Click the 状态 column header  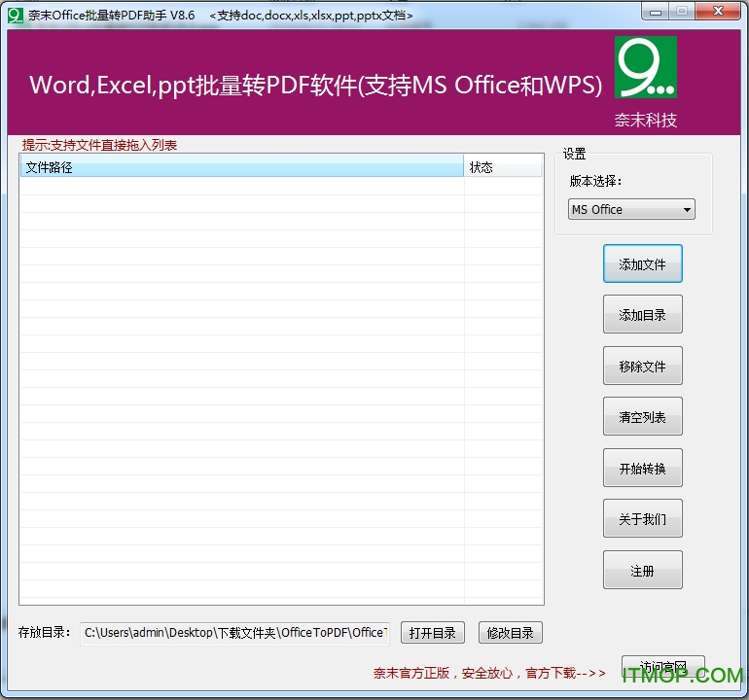(x=503, y=166)
